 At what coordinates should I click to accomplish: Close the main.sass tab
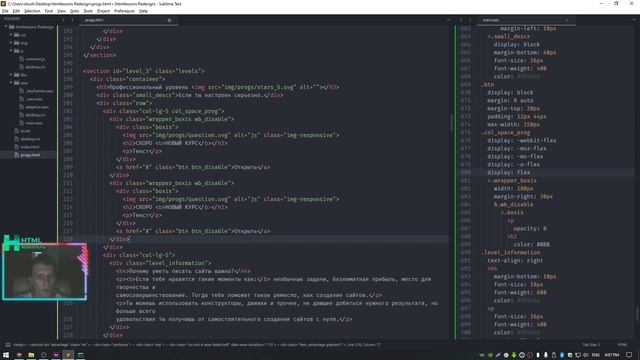[x=567, y=20]
